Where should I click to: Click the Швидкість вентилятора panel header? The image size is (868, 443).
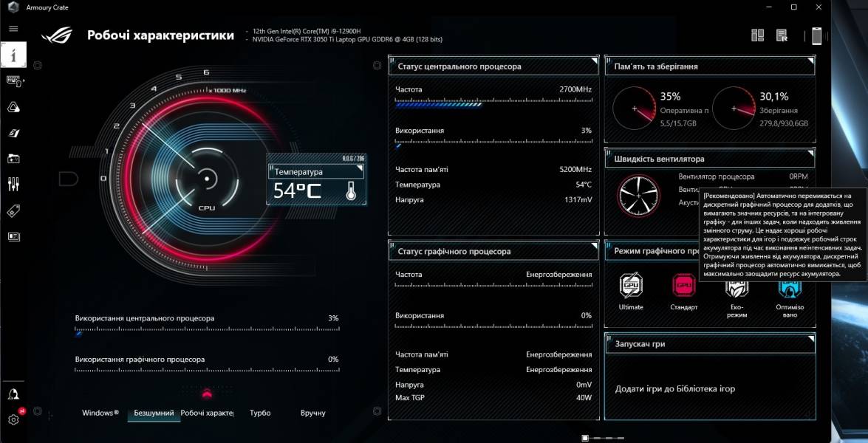click(x=710, y=159)
